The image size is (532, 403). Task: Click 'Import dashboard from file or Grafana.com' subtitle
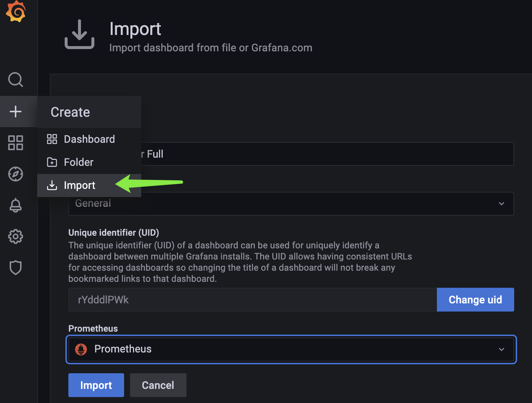pyautogui.click(x=211, y=48)
